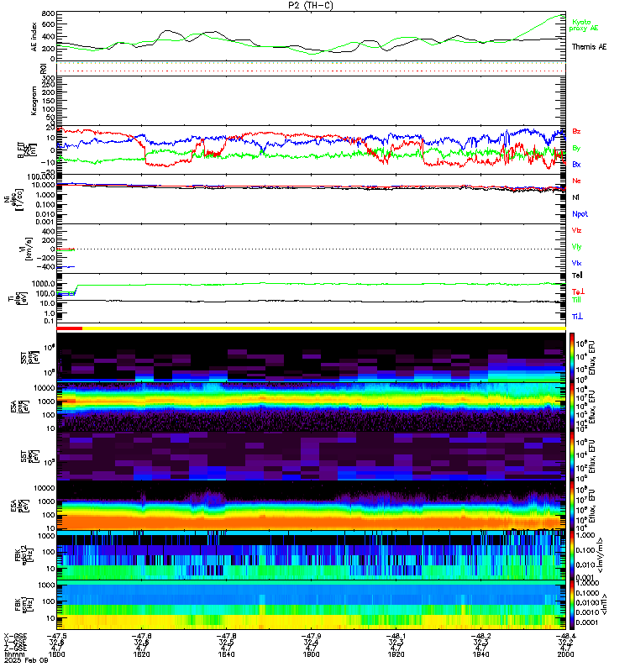The width and height of the screenshot is (630, 672).
Task: Click the mV/m electric field color bar
Action: 572,555
